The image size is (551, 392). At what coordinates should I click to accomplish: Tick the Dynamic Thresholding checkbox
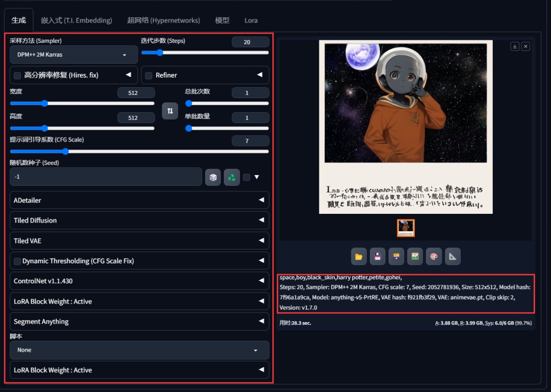pos(17,261)
